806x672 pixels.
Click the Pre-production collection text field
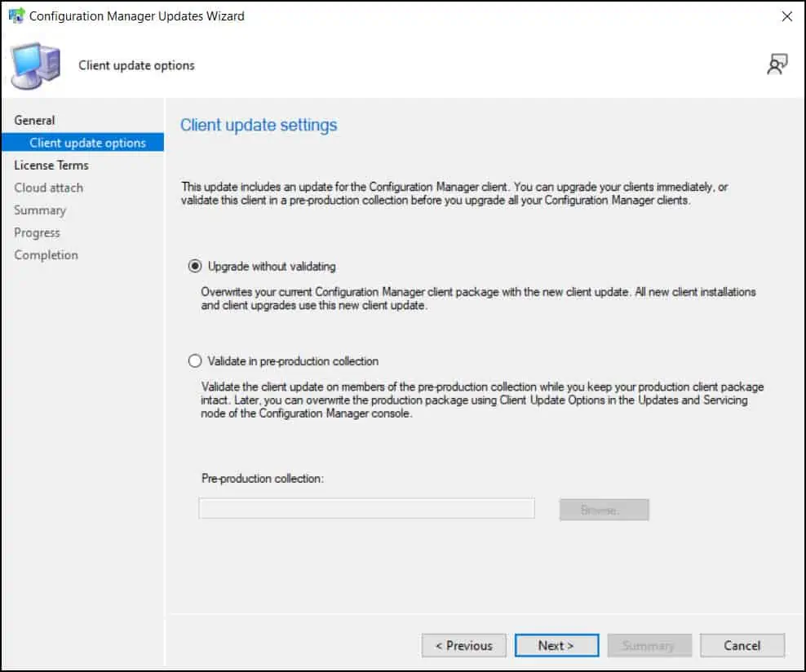point(366,508)
